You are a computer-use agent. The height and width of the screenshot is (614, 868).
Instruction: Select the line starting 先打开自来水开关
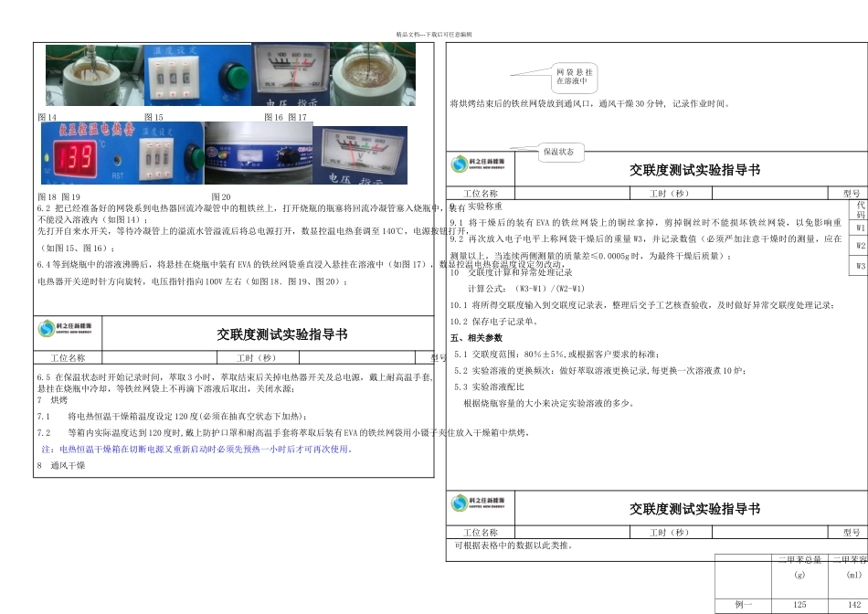pos(252,231)
